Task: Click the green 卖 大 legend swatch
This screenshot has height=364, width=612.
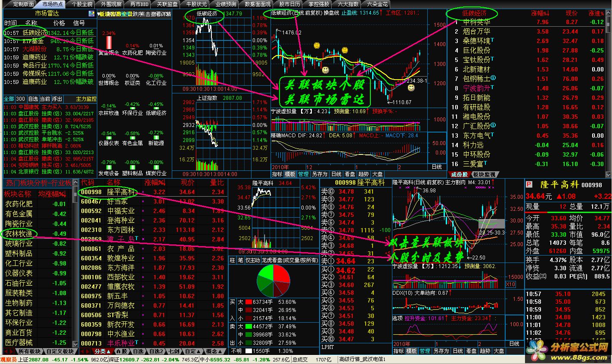Action: [249, 327]
